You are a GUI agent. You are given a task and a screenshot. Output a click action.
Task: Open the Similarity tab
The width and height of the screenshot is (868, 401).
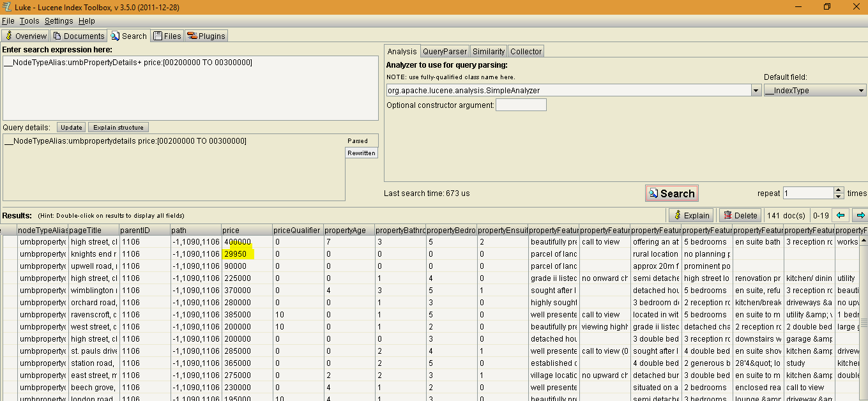(489, 51)
